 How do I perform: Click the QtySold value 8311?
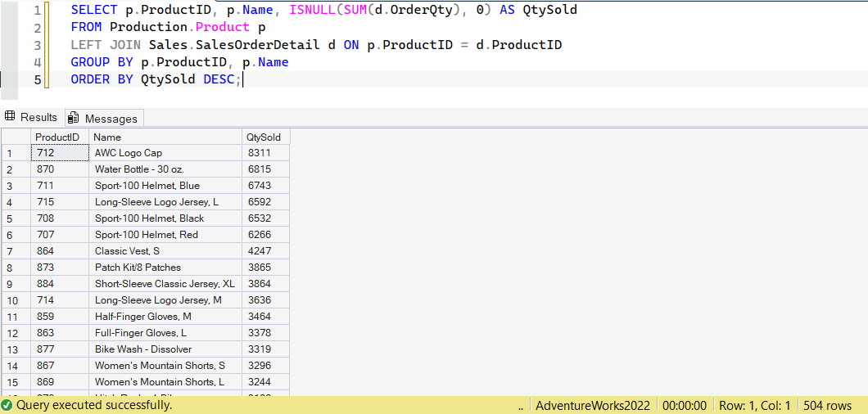pyautogui.click(x=265, y=153)
